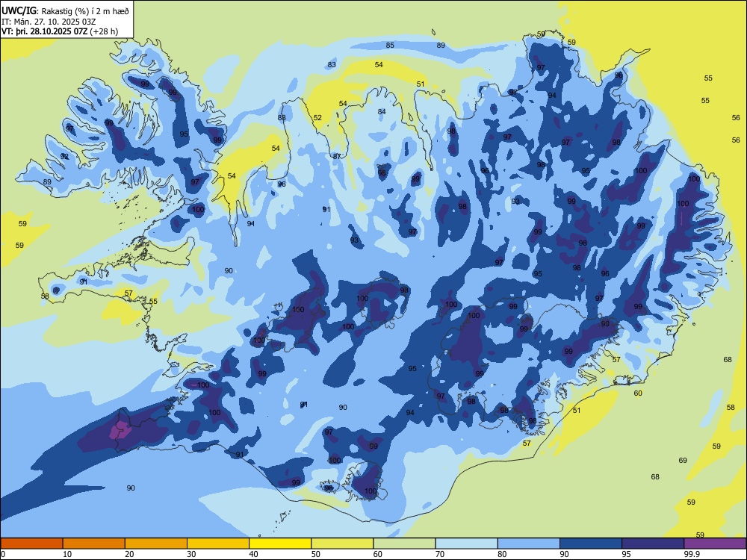Pick the pale green 60–70 legend swatch
The image size is (747, 560).
404,544
